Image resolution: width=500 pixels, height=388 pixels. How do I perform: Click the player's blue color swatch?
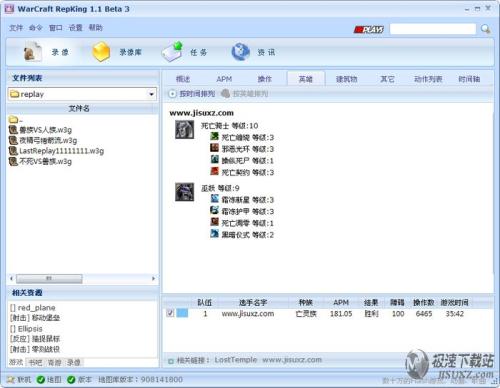coord(182,313)
